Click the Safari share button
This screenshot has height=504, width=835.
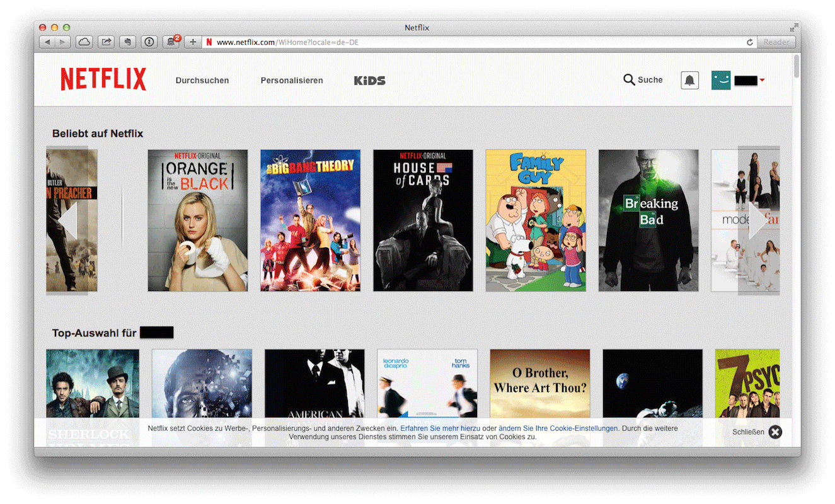pos(106,42)
